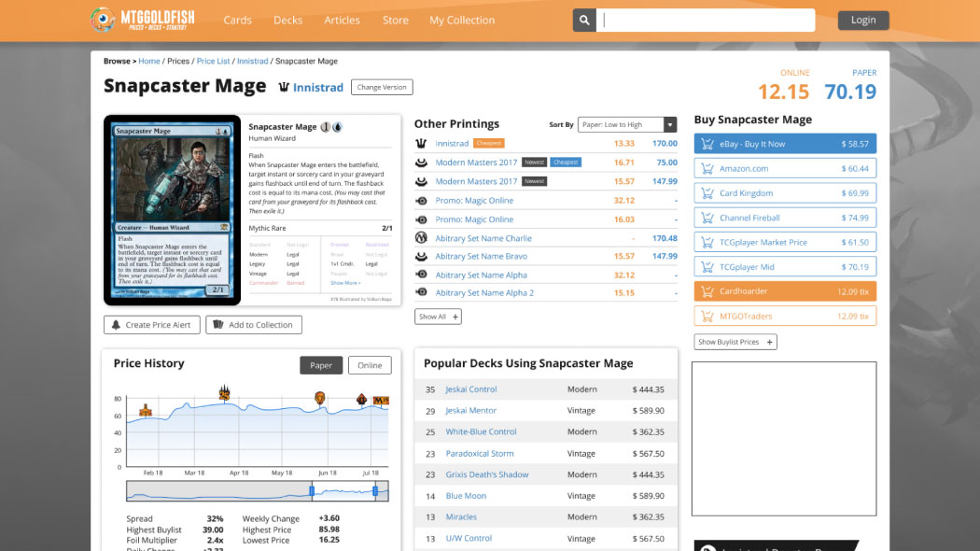Expand Show All printings
The width and height of the screenshot is (980, 551).
438,317
